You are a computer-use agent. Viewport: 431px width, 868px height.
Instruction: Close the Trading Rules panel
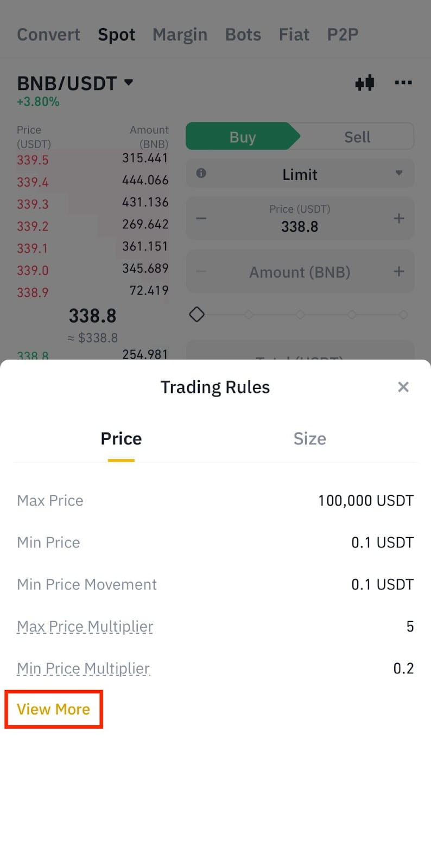click(403, 387)
